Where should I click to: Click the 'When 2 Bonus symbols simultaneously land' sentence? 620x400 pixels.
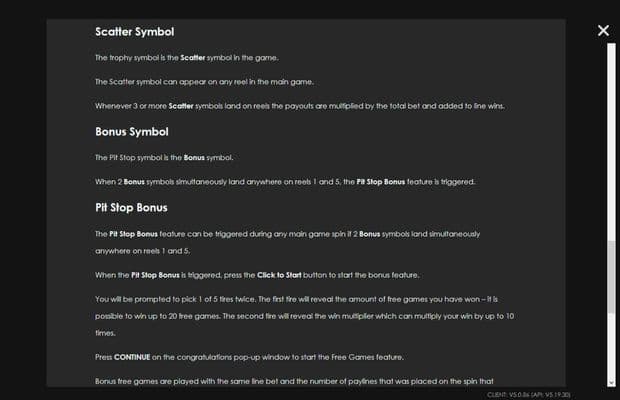(x=284, y=181)
